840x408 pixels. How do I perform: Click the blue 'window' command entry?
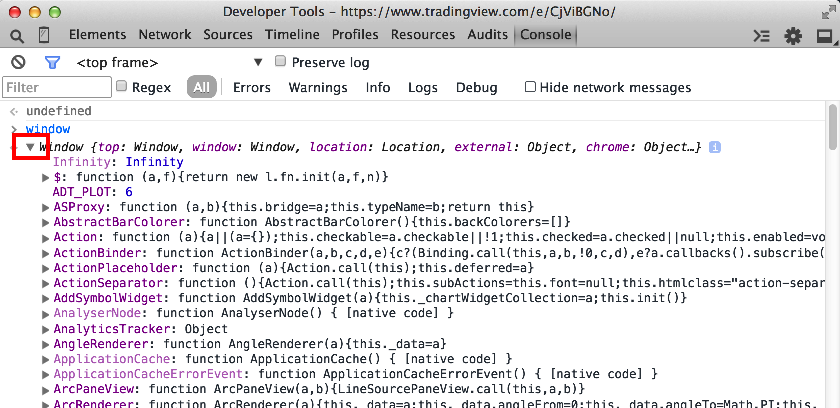[48, 129]
